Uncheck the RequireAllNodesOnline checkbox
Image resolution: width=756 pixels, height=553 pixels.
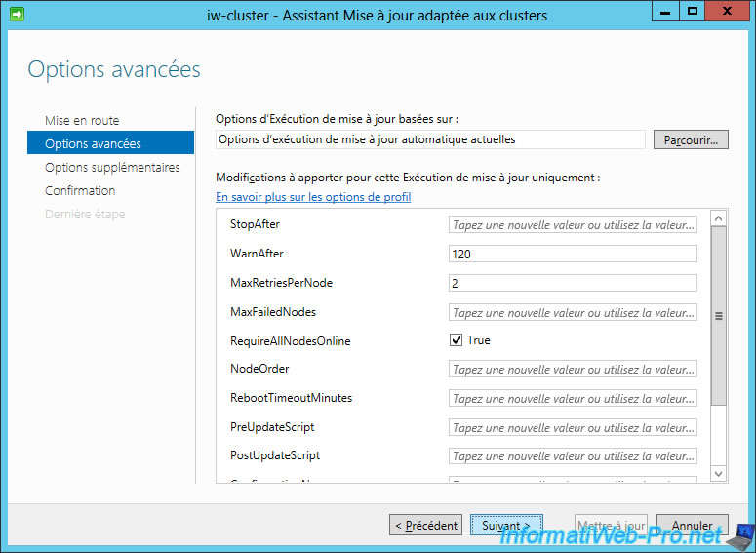coord(456,340)
